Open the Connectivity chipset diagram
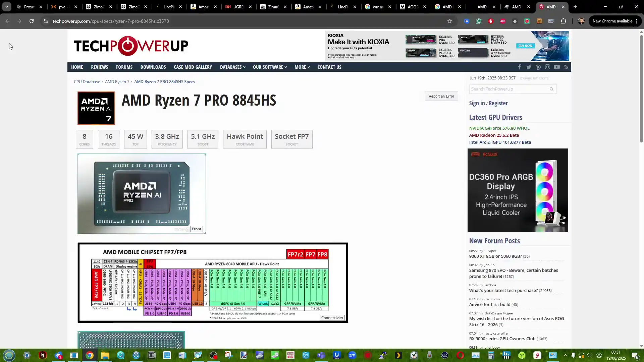This screenshot has height=362, width=644. click(x=213, y=283)
